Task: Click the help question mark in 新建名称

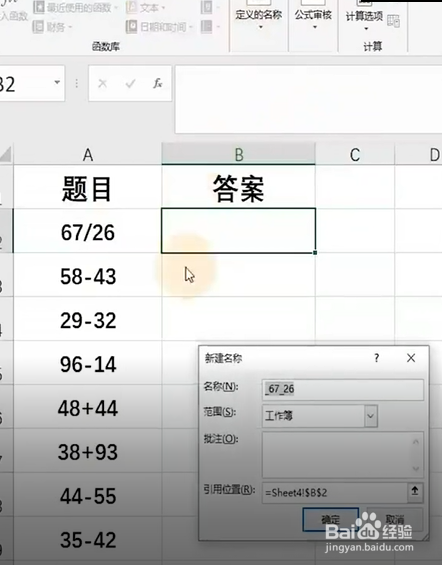Action: (376, 358)
